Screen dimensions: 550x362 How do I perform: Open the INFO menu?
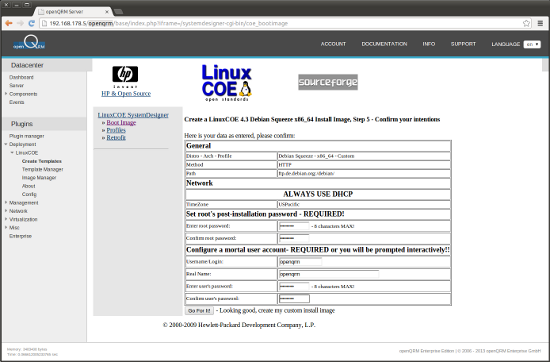pyautogui.click(x=429, y=44)
